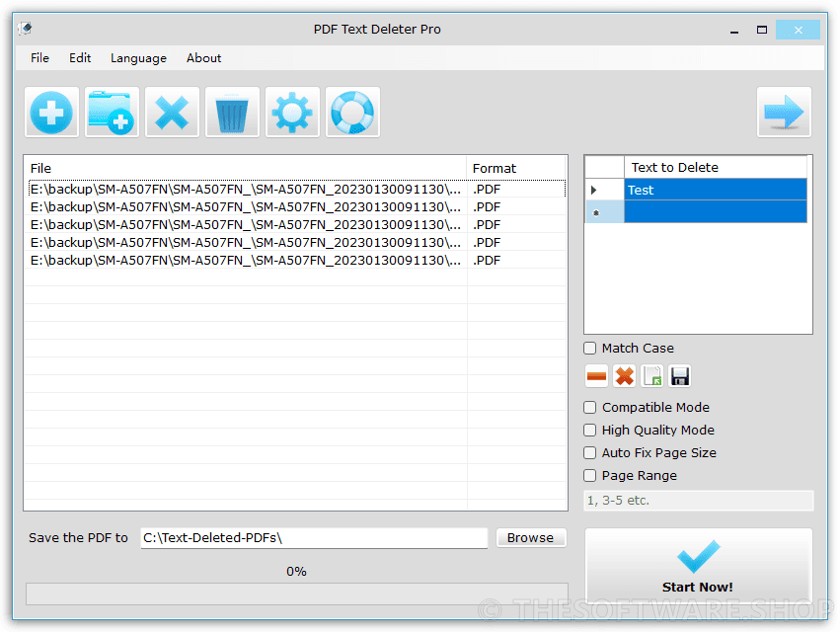Image resolution: width=840 pixels, height=632 pixels.
Task: Select the 'Test' text-to-delete row
Action: tap(716, 190)
